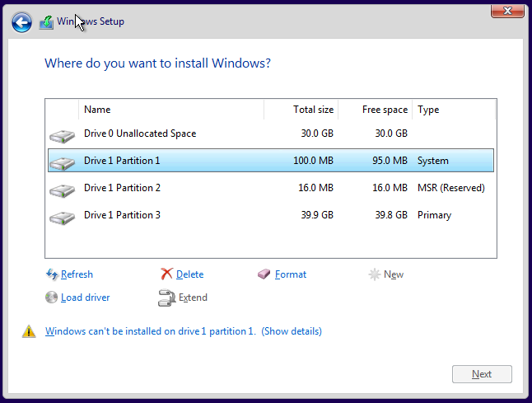Click the Free space column header
This screenshot has height=403, width=532.
(x=376, y=110)
